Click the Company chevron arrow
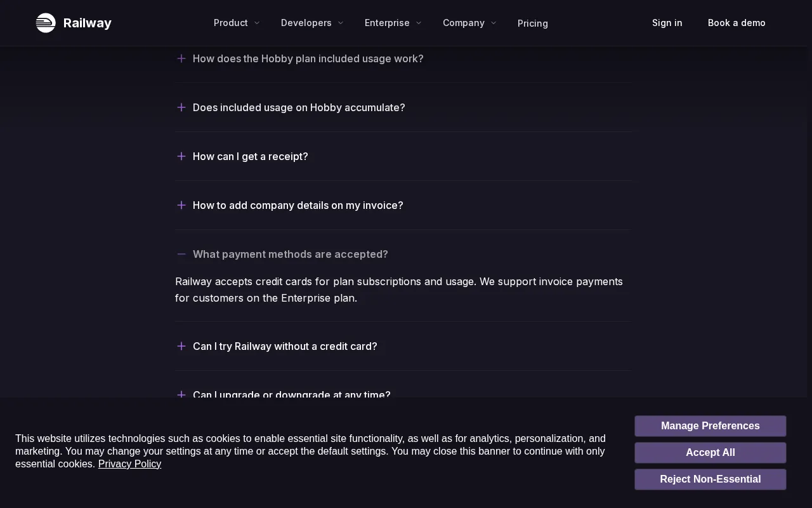 click(x=494, y=23)
